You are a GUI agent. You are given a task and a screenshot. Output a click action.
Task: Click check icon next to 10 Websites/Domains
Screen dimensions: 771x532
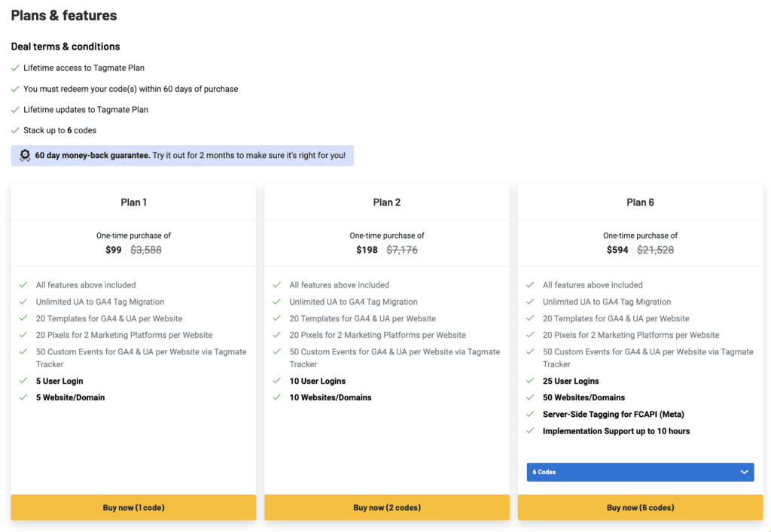277,397
